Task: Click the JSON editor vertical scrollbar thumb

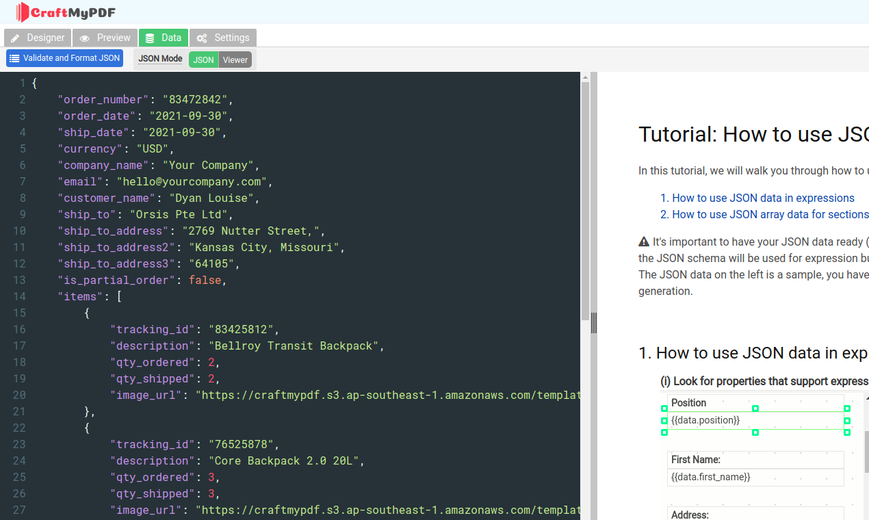Action: (585, 201)
